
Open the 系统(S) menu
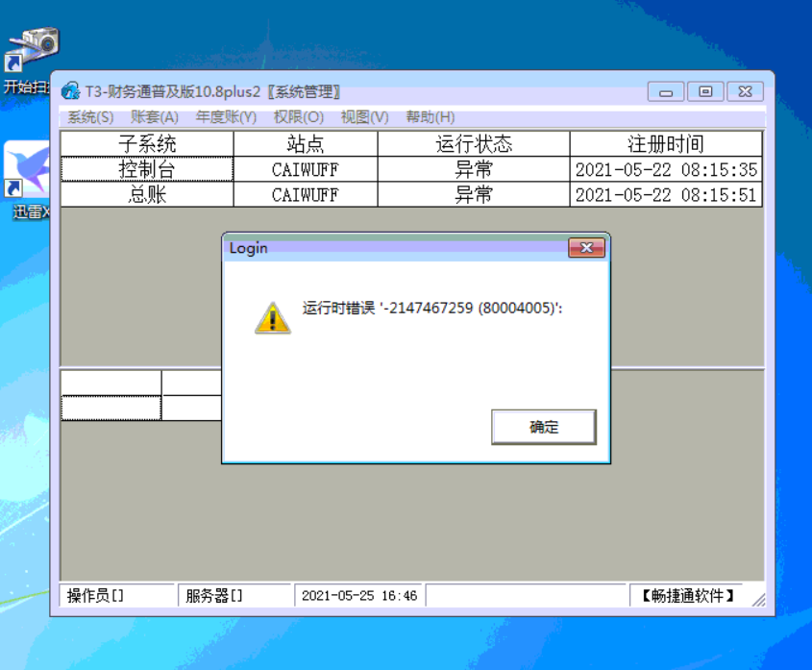point(90,117)
